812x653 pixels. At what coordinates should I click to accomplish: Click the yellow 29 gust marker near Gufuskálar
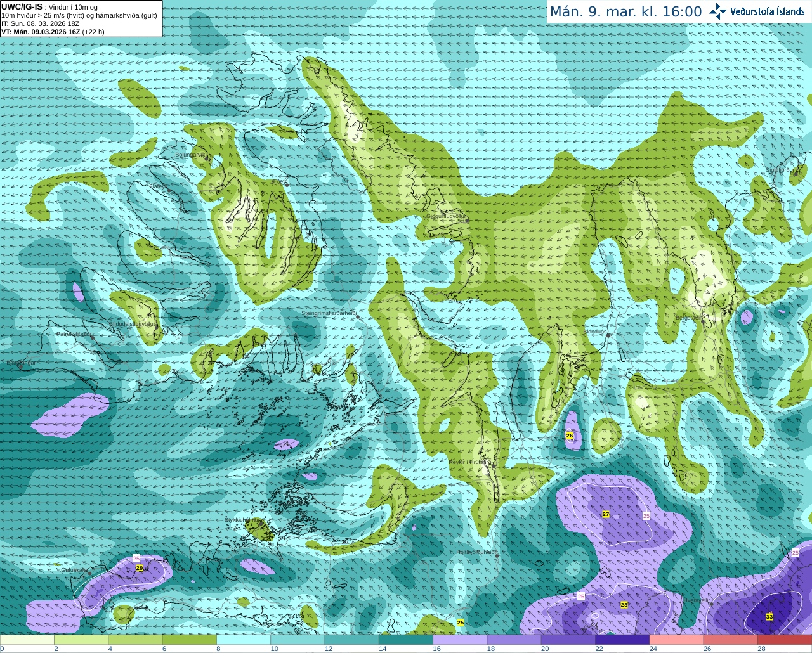point(140,568)
